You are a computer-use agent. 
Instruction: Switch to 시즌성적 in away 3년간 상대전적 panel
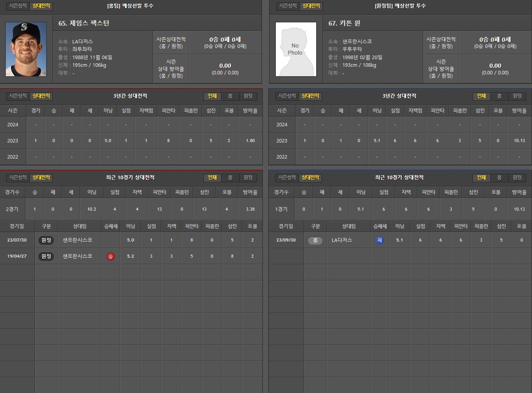pyautogui.click(x=287, y=96)
